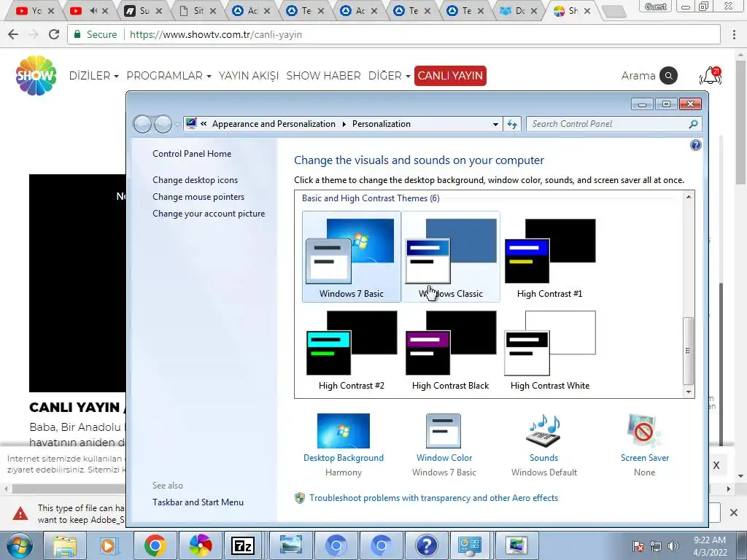This screenshot has height=560, width=747.
Task: Open YAYIN AKIŞI in the site menu
Action: 249,76
